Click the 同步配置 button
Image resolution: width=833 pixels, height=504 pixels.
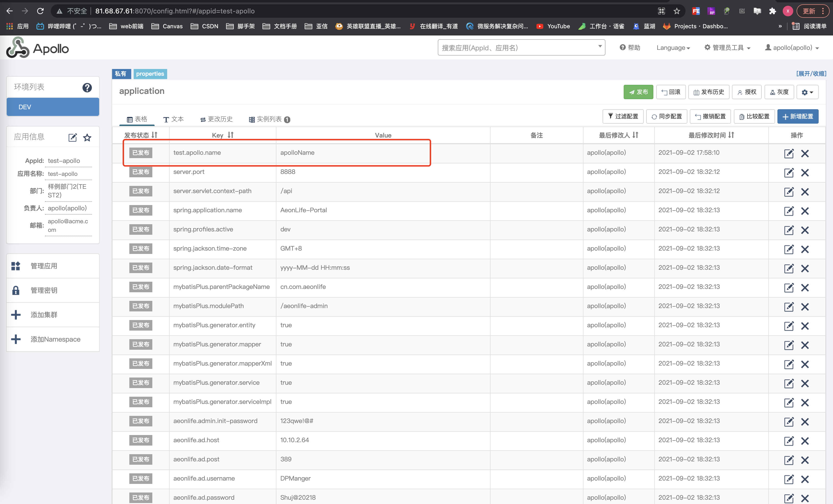click(x=666, y=116)
